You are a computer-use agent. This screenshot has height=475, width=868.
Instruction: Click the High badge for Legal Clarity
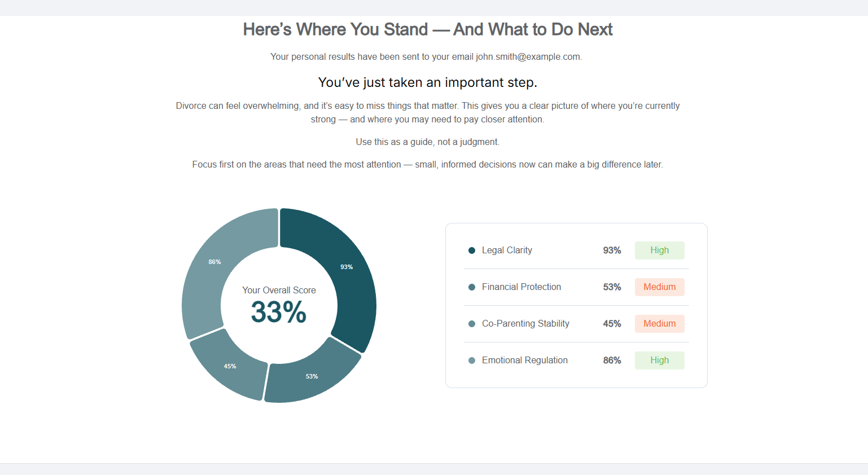(x=659, y=250)
